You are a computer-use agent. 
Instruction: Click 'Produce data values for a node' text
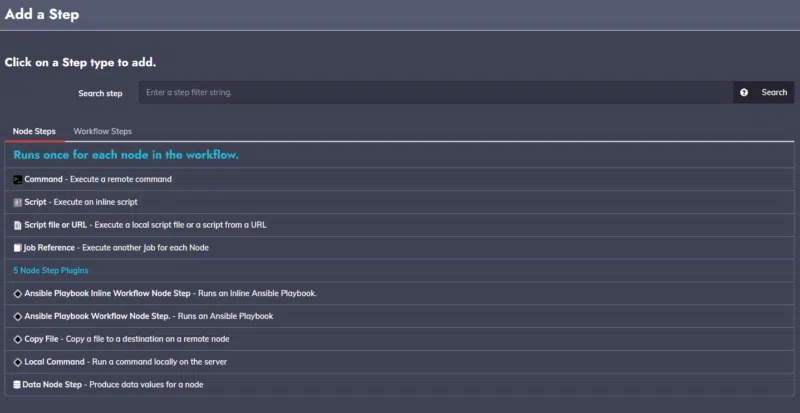tap(146, 384)
